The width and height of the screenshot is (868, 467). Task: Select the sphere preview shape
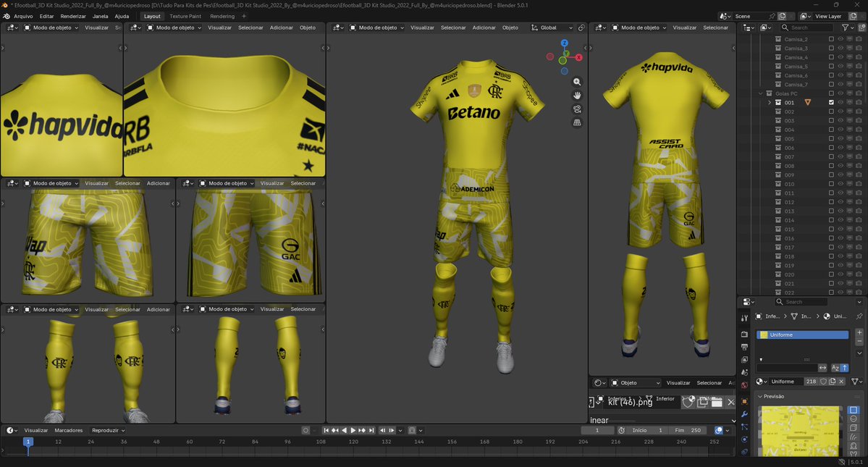pos(854,419)
